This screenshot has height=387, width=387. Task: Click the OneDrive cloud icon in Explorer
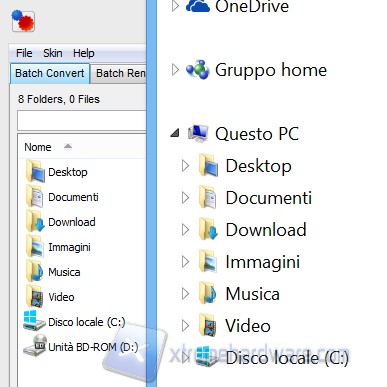pyautogui.click(x=198, y=6)
